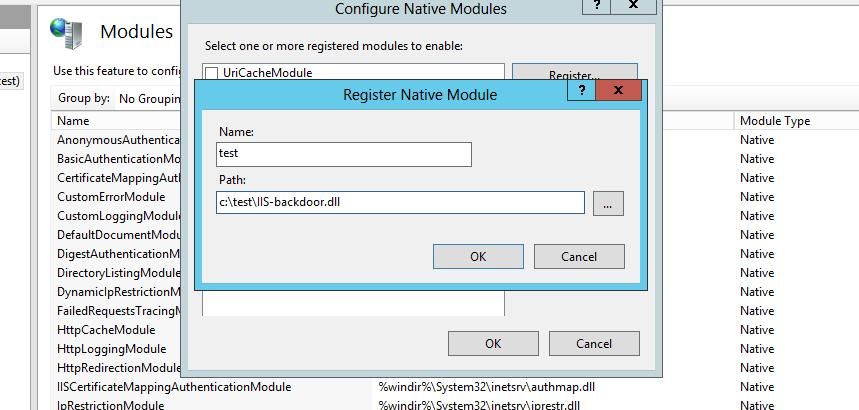This screenshot has width=859, height=410.
Task: Toggle the UriCacheModule checkbox
Action: click(211, 73)
